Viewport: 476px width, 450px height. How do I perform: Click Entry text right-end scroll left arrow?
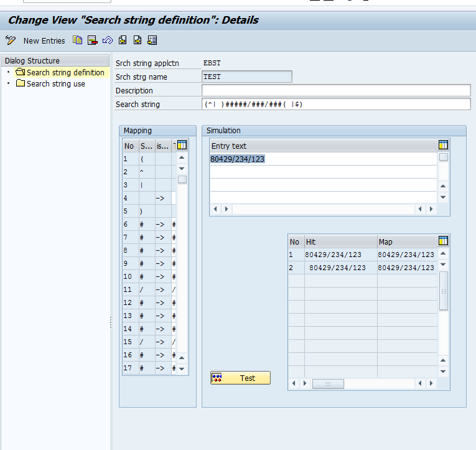coord(420,209)
